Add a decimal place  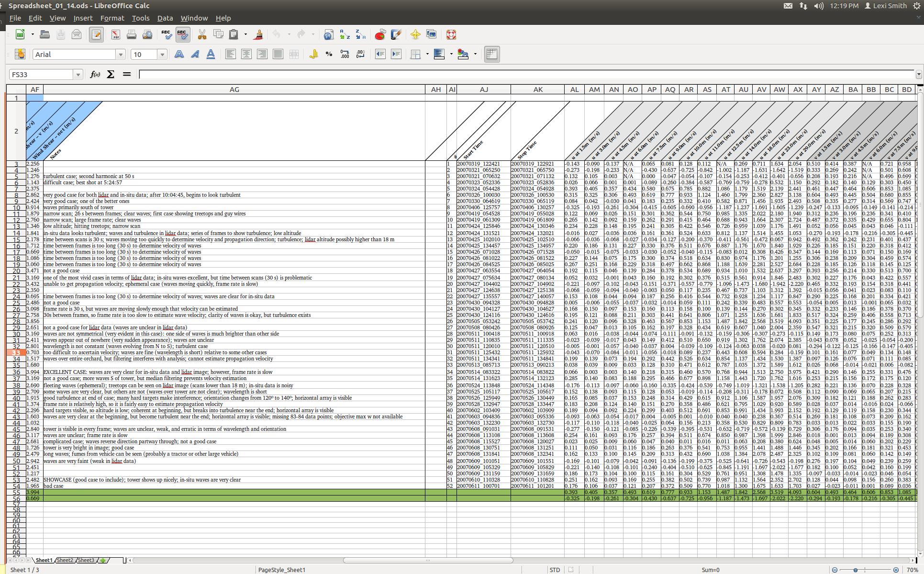tap(345, 54)
